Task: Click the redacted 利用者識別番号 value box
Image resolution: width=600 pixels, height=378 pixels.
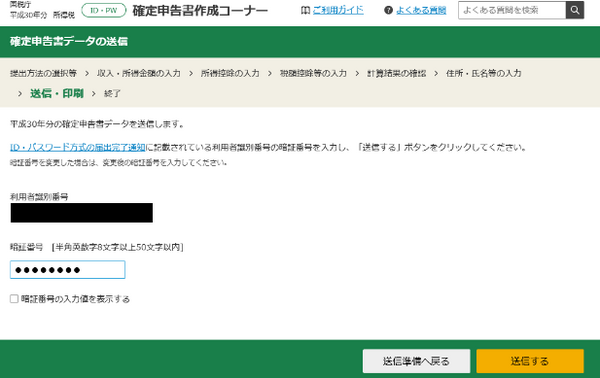Action: (x=82, y=213)
